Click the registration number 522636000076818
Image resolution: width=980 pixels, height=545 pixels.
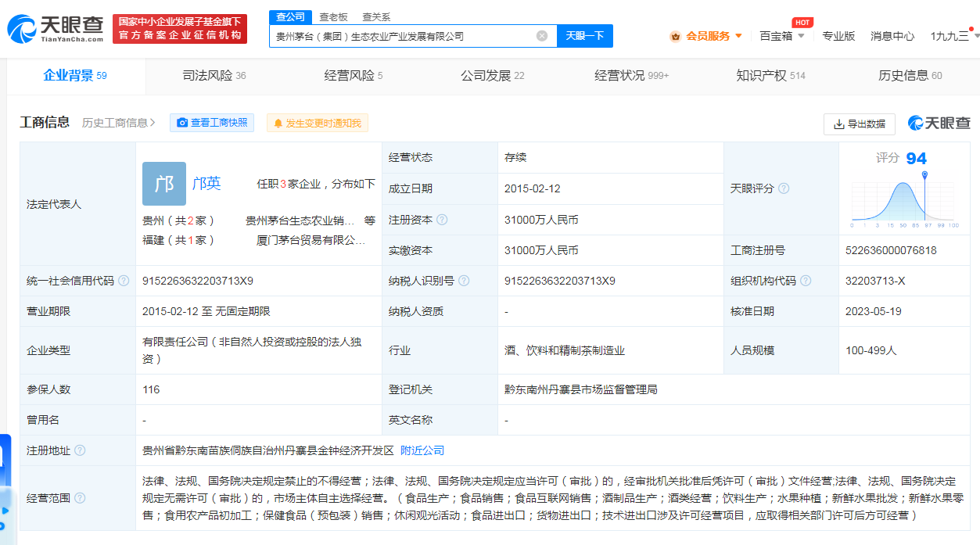tap(891, 251)
